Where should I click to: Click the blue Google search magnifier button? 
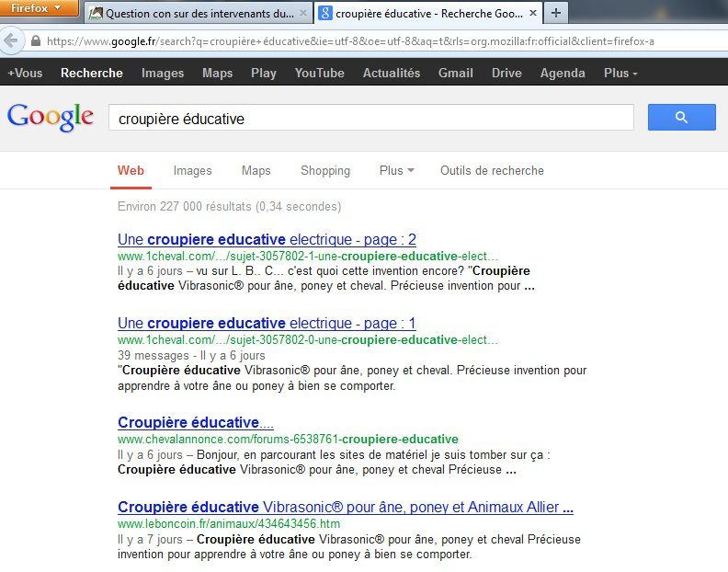tap(681, 118)
